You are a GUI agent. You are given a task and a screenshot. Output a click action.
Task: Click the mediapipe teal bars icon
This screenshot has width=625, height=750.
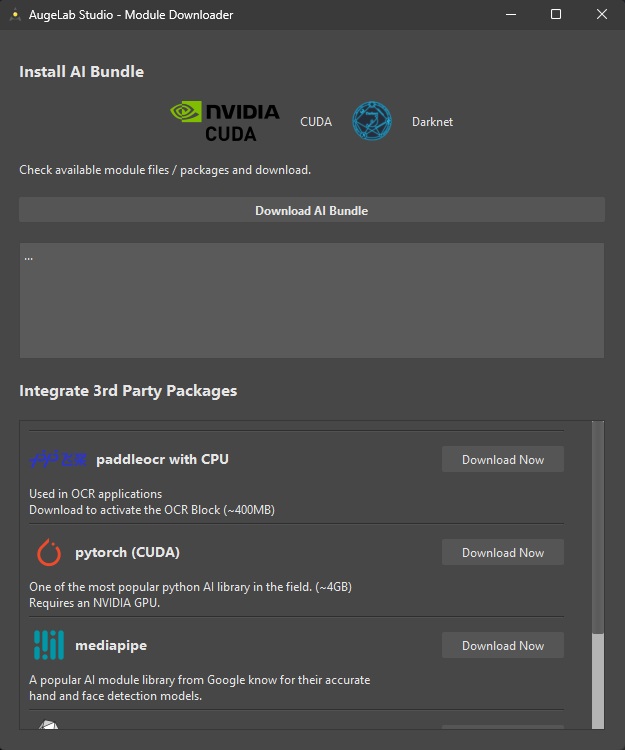48,645
